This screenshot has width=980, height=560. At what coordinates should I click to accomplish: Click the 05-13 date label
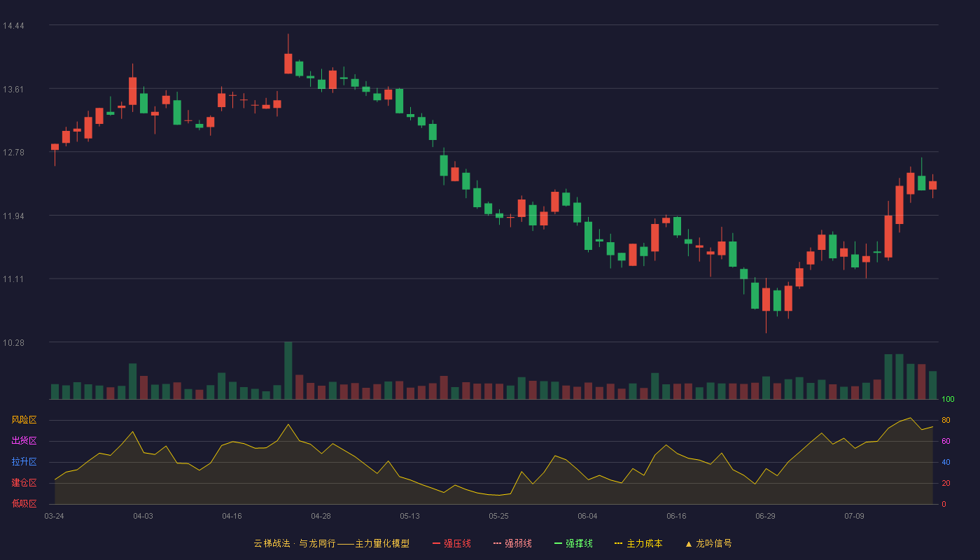coord(409,516)
